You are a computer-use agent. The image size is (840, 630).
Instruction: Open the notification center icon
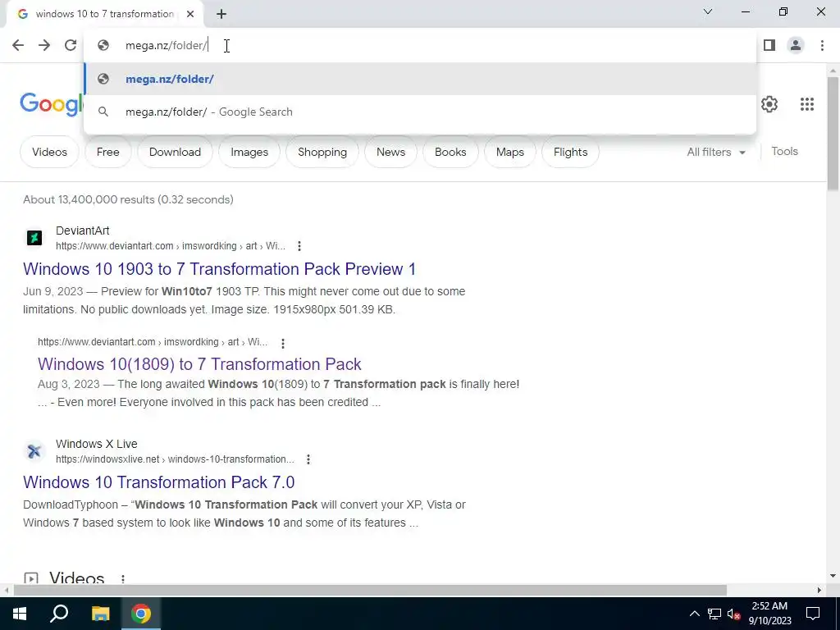click(813, 614)
